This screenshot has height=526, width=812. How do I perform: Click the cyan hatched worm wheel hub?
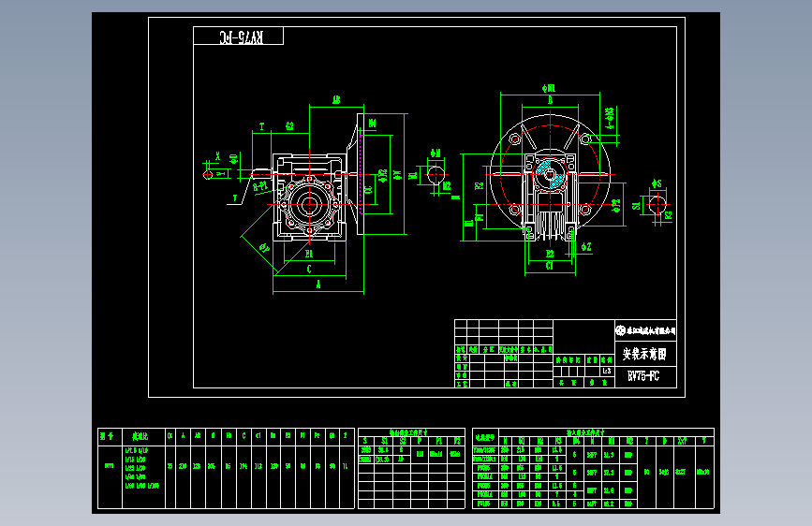[549, 174]
